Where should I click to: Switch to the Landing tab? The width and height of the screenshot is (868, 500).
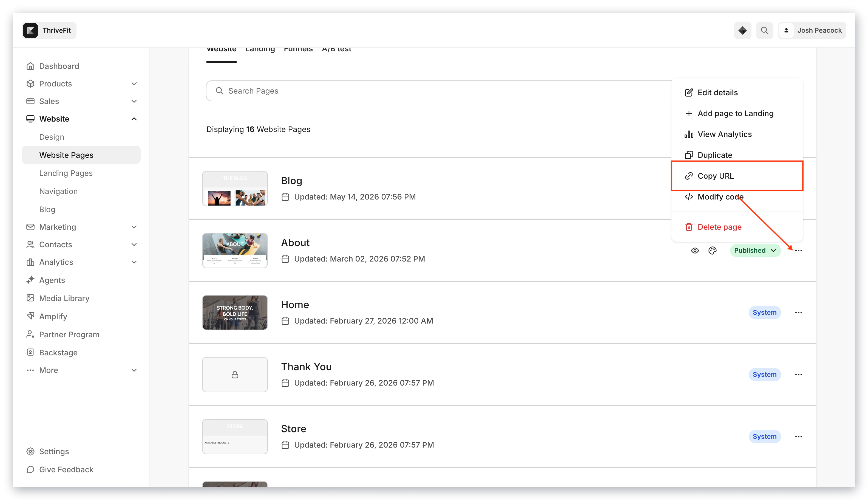260,50
